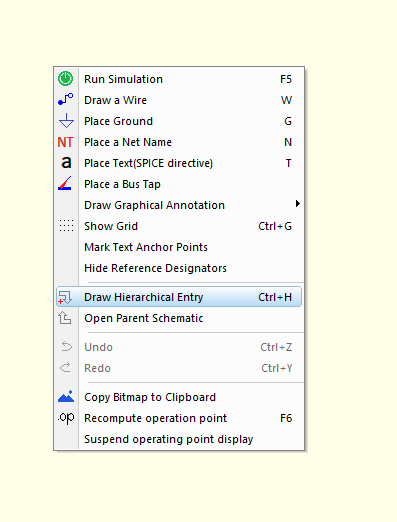Image resolution: width=397 pixels, height=522 pixels.
Task: Choose Suspend operating point display
Action: point(179,439)
